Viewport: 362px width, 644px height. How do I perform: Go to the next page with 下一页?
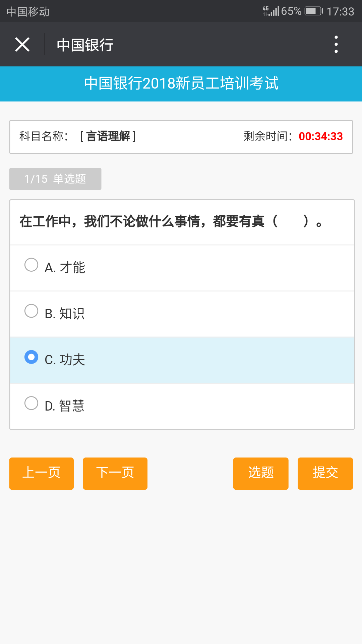click(115, 474)
